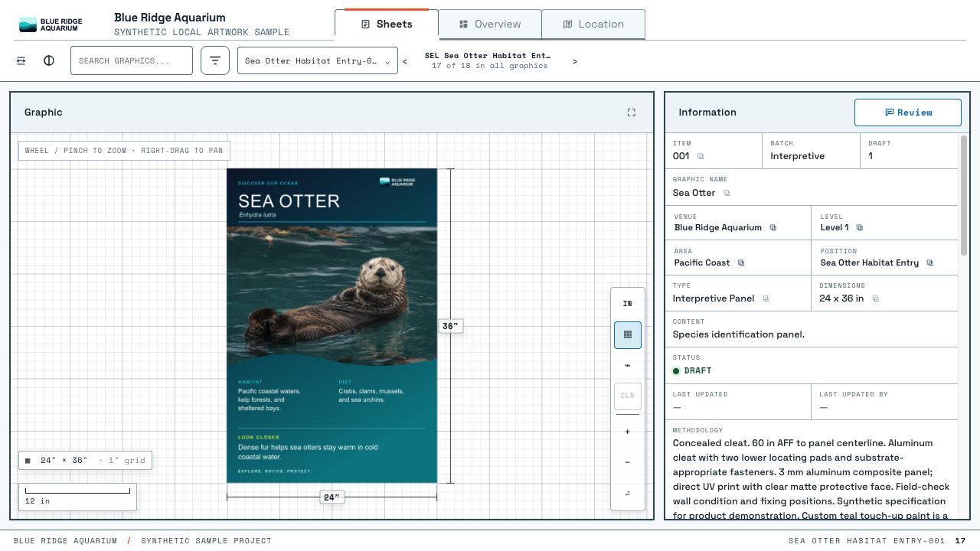Click the Information panel scrollbar
The image size is (980, 551).
tap(964, 196)
